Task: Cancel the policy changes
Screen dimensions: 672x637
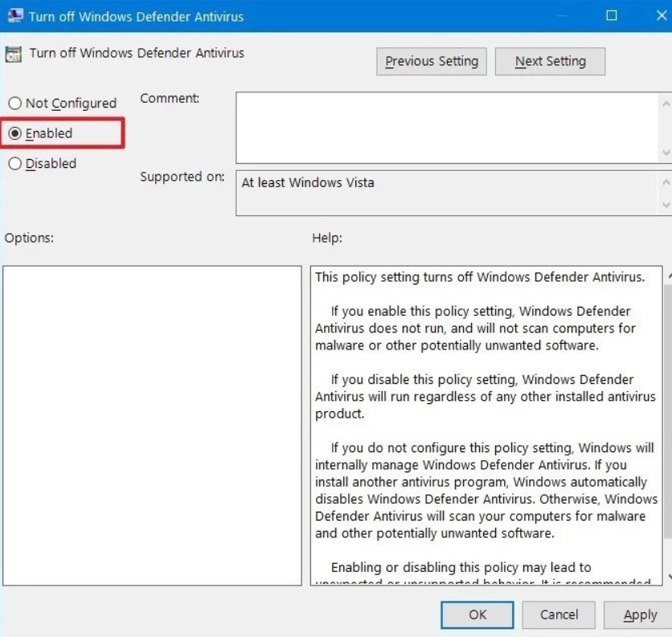Action: (x=559, y=615)
